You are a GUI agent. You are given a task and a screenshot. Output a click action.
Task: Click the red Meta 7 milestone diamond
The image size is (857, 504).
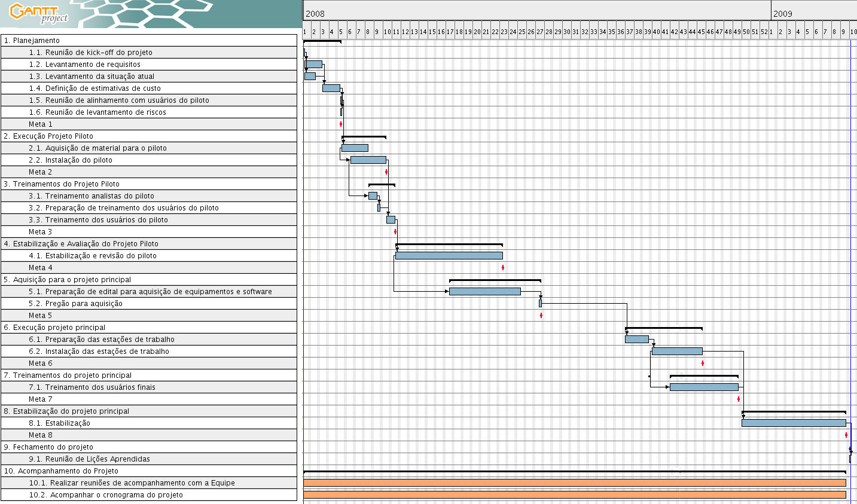click(x=739, y=399)
